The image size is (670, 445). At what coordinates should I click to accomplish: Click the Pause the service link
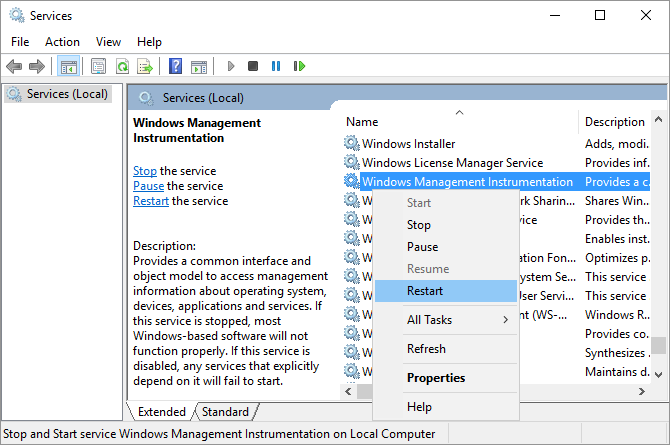148,186
